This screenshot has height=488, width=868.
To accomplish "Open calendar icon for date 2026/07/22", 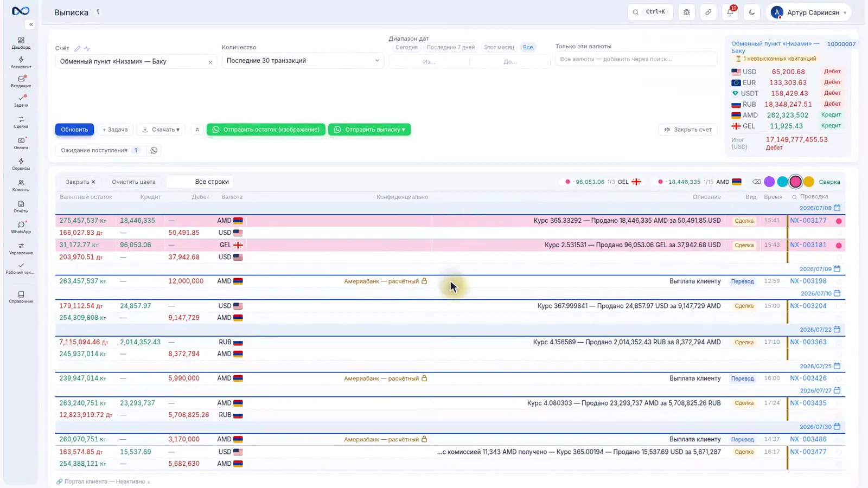I will (x=837, y=329).
